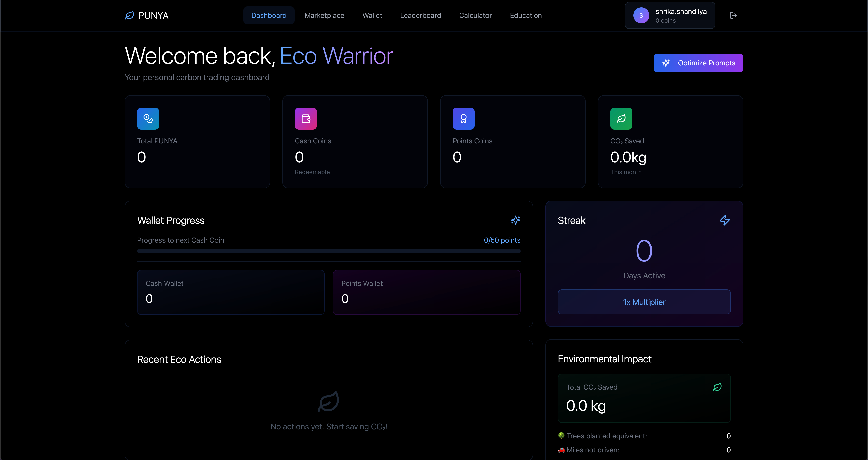Click the Points Coins award ribbon icon

click(x=463, y=118)
